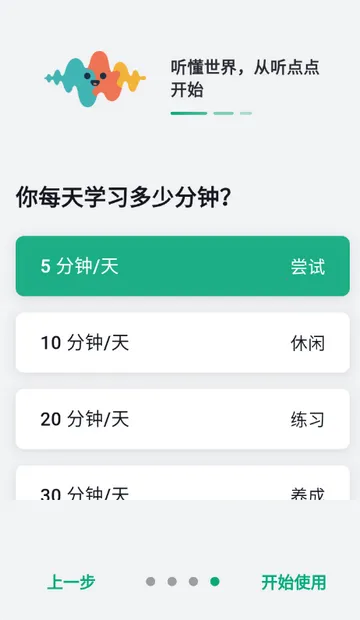
Task: Tap the green active page indicator dot
Action: (215, 581)
